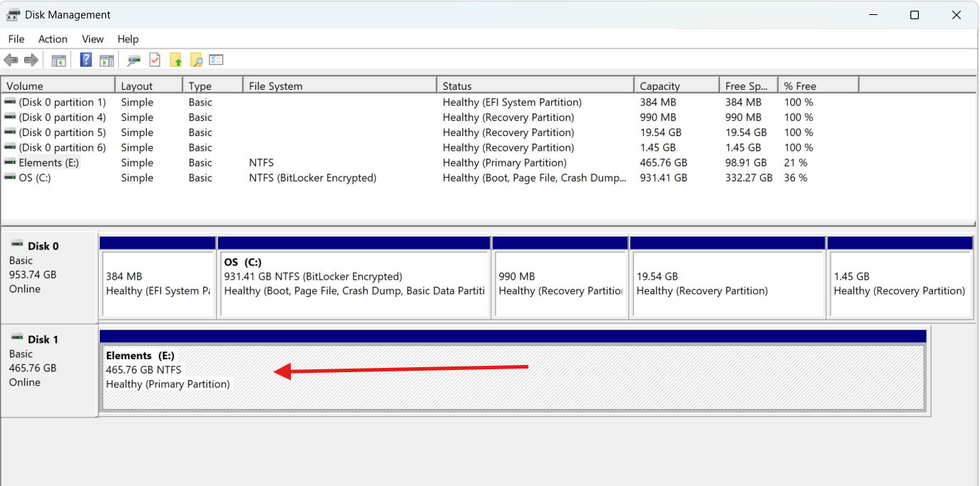980x486 pixels.
Task: Sort by the Status column header
Action: click(536, 85)
